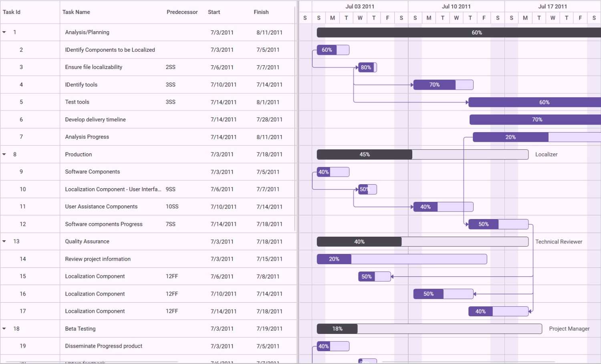Sort by Task Name column header
Screen dimensions: 601x364
tap(76, 12)
